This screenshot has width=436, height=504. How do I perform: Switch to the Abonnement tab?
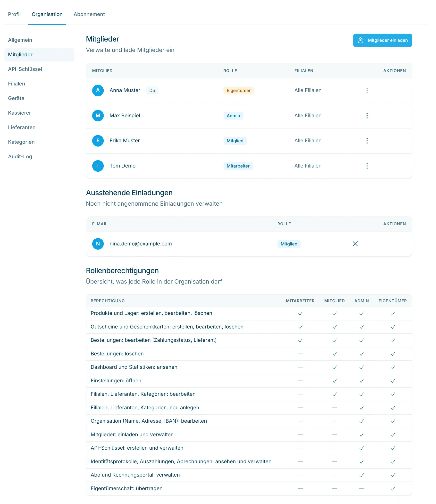pyautogui.click(x=89, y=14)
